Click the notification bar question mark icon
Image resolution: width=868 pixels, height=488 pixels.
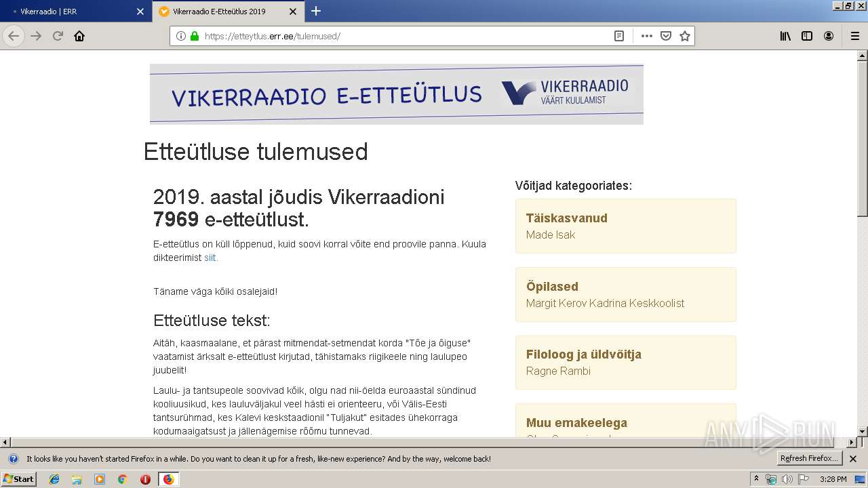[x=13, y=459]
